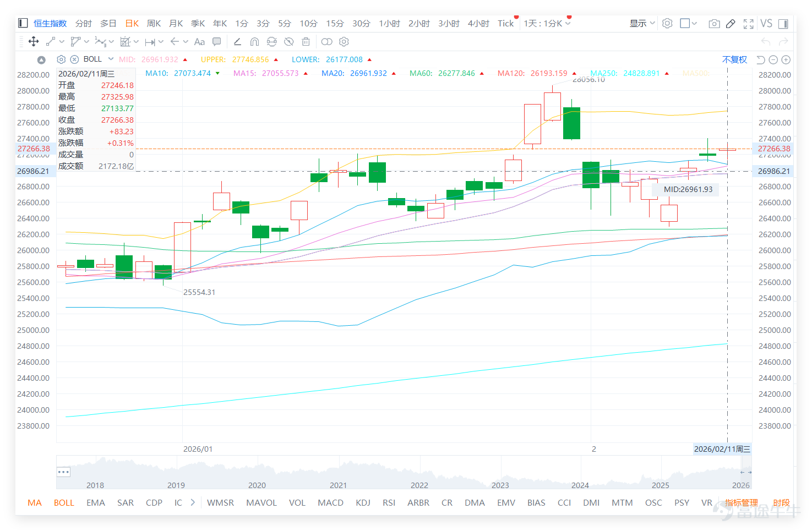Toggle the KDJ sub-indicator
Screen dimensions: 812x531
click(x=363, y=502)
